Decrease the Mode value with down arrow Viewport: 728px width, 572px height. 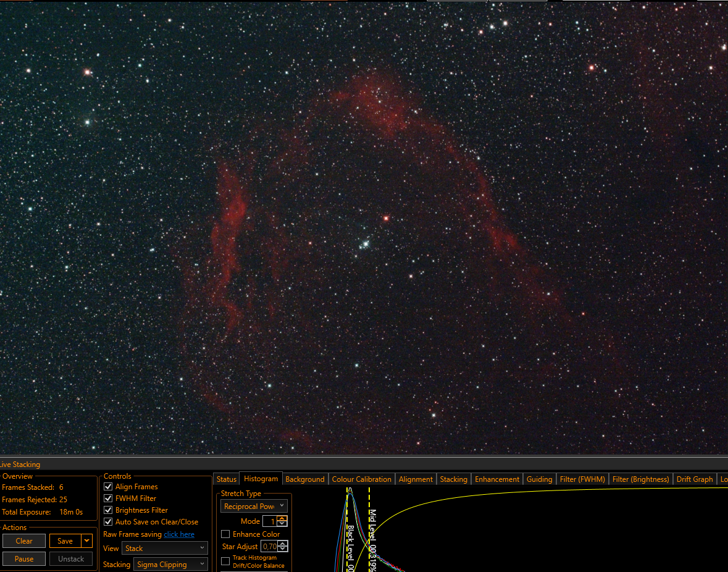[x=282, y=524]
